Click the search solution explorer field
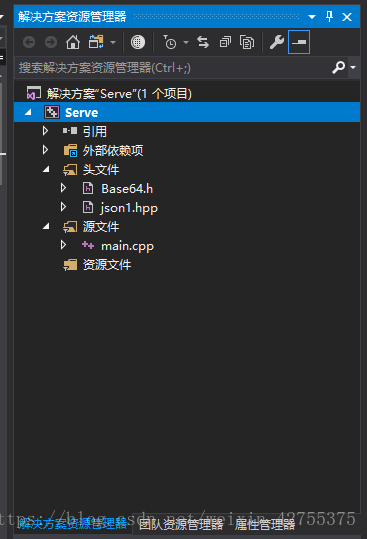The image size is (367, 539). pos(172,68)
